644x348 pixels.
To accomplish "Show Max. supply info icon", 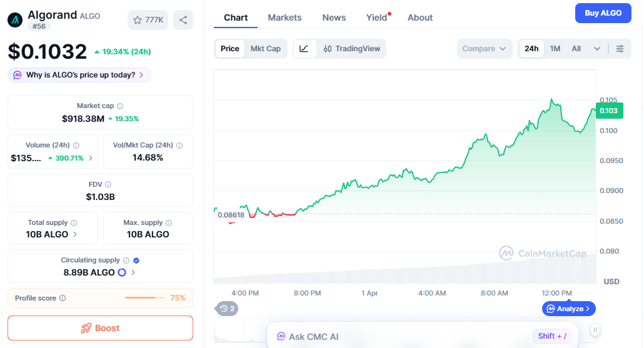I will coord(169,223).
